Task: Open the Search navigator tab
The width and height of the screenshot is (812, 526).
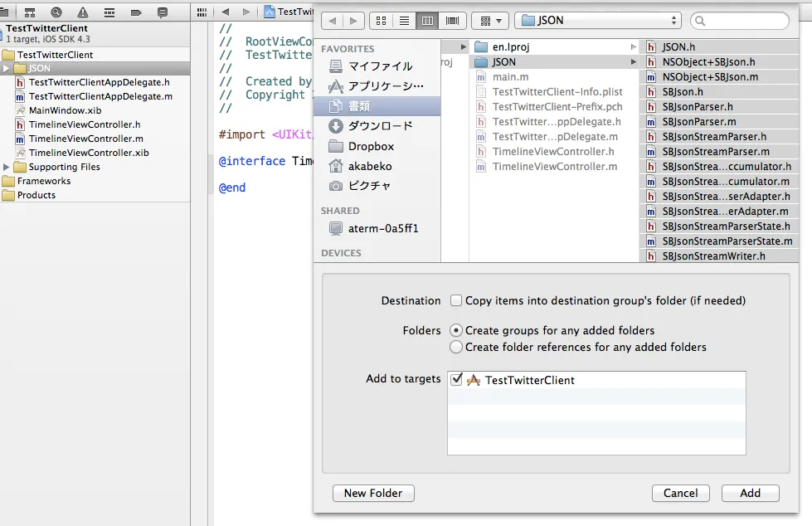Action: coord(56,12)
